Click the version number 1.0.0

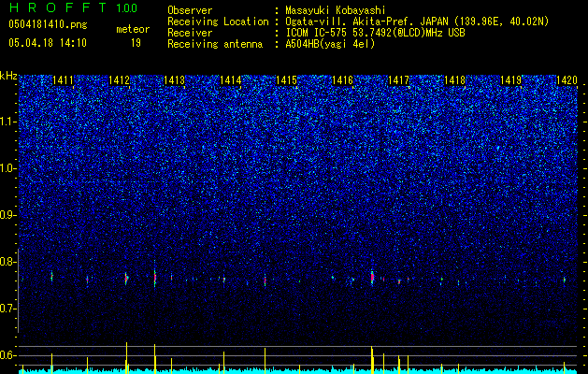127,8
